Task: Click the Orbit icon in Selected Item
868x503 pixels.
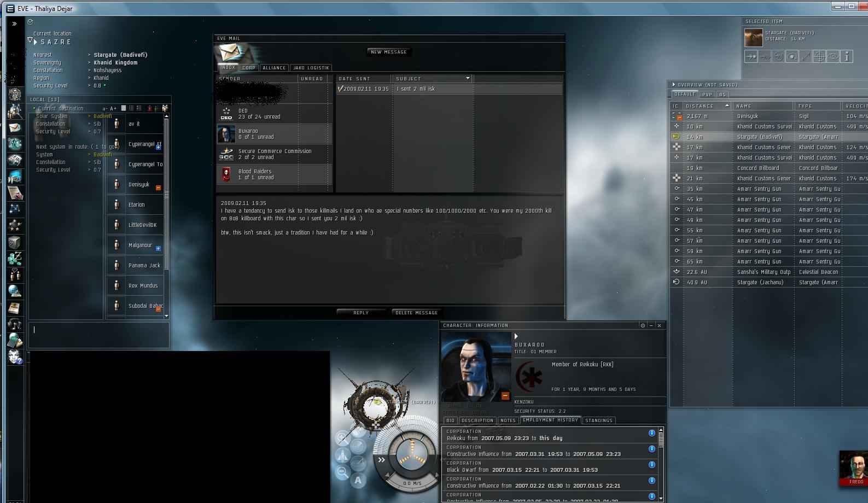Action: pyautogui.click(x=792, y=56)
